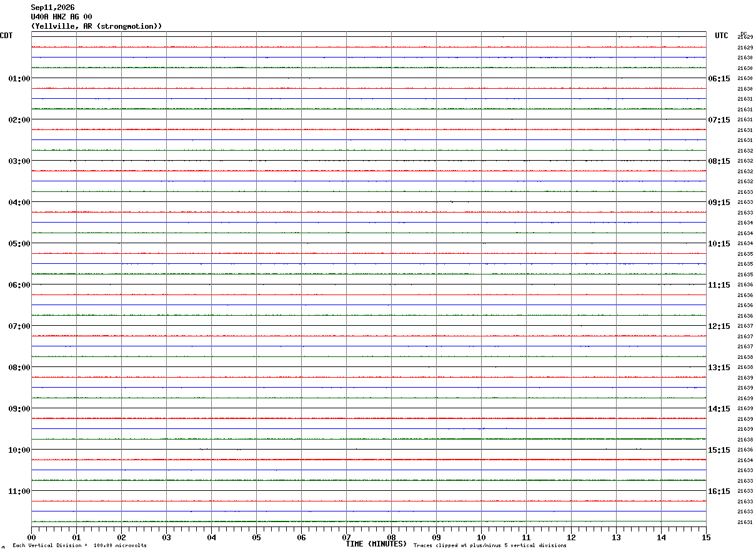The width and height of the screenshot is (756, 554).
Task: Click the DC column header
Action: point(744,34)
